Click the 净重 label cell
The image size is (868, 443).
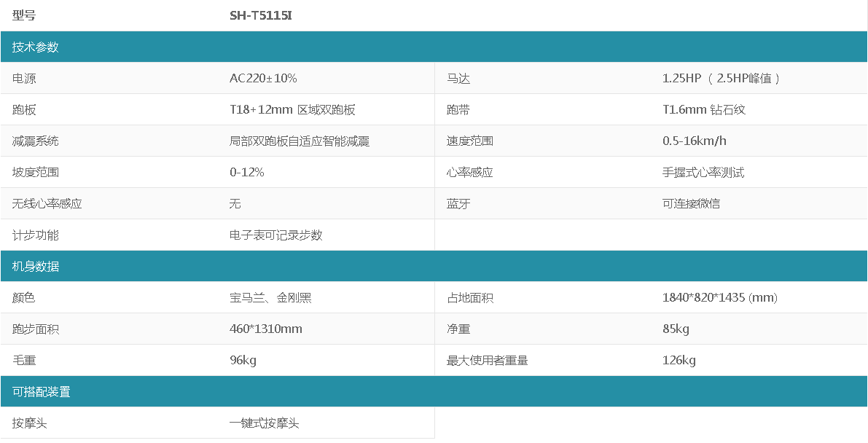458,329
